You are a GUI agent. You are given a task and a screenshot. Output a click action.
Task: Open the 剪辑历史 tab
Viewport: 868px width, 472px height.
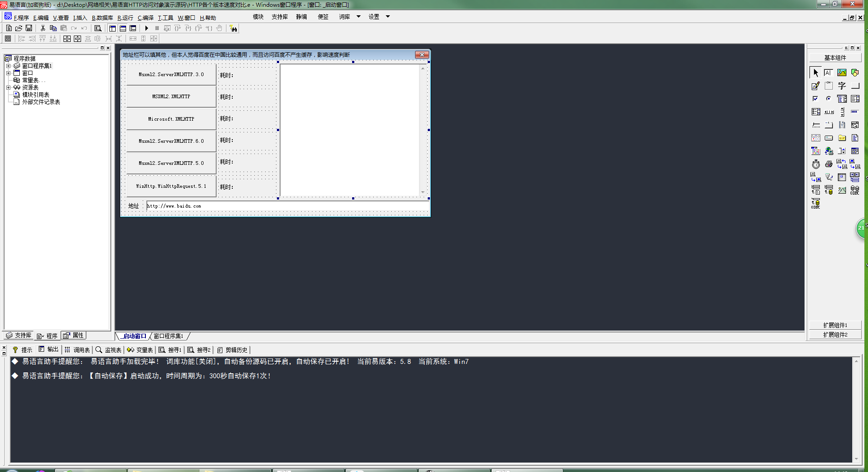coord(232,350)
